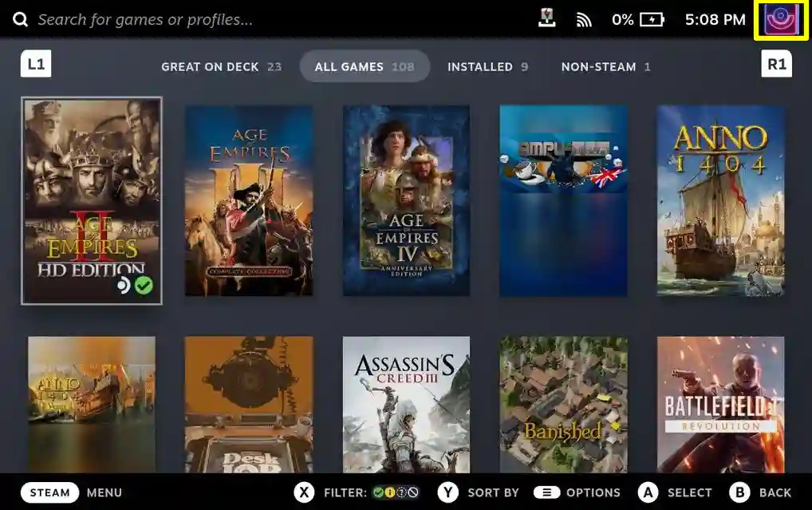812x510 pixels.
Task: Check the battery charging icon
Action: (x=652, y=20)
